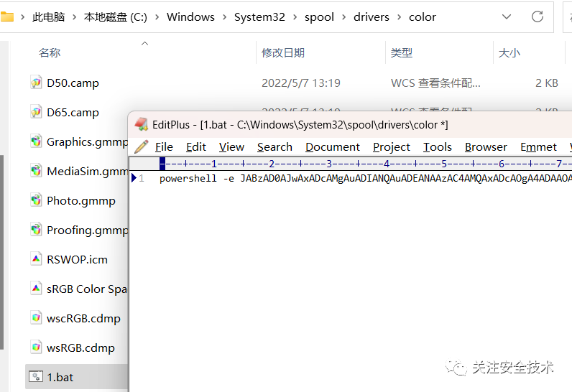Sort files by 类型 column header
This screenshot has width=572, height=392.
402,53
